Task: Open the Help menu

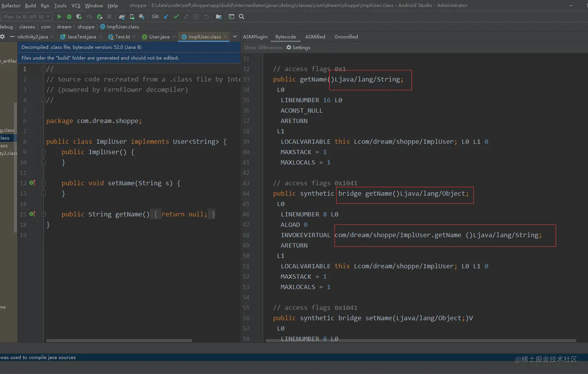Action: (x=113, y=5)
